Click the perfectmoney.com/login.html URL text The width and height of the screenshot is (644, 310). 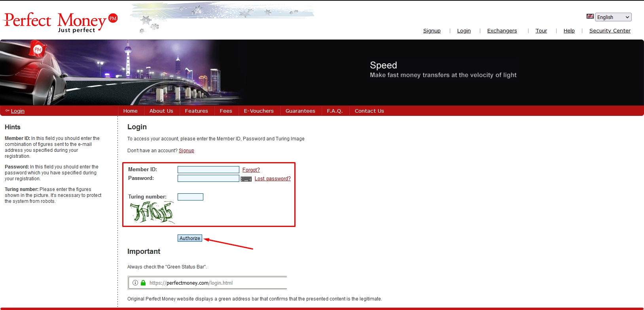(191, 283)
